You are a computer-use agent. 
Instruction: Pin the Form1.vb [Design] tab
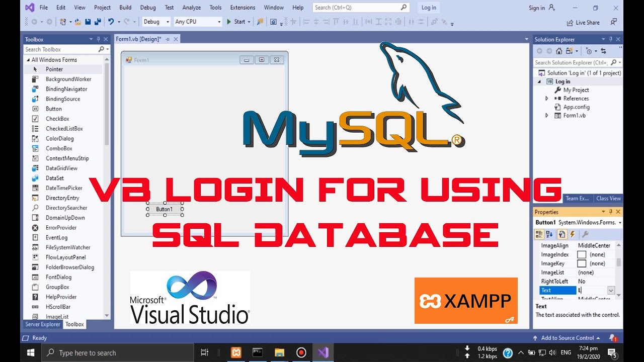pos(168,39)
